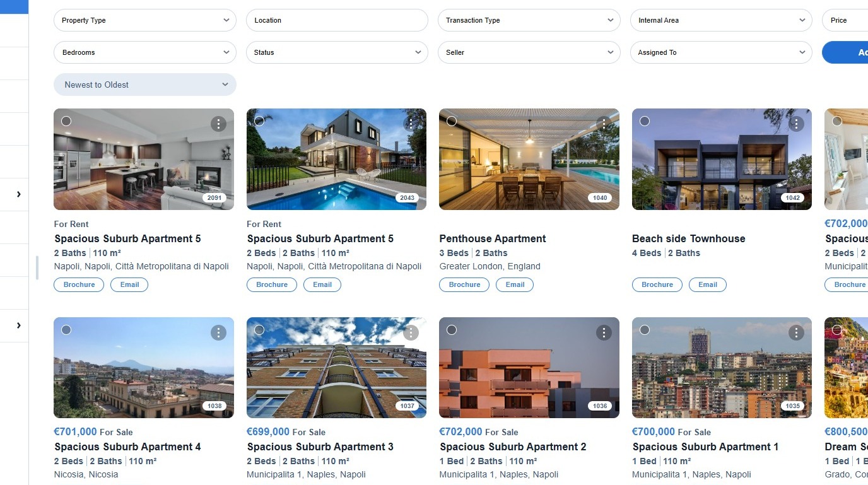Open three-dot menu on listing 1038
Viewport: 868px width, 485px height.
click(218, 332)
